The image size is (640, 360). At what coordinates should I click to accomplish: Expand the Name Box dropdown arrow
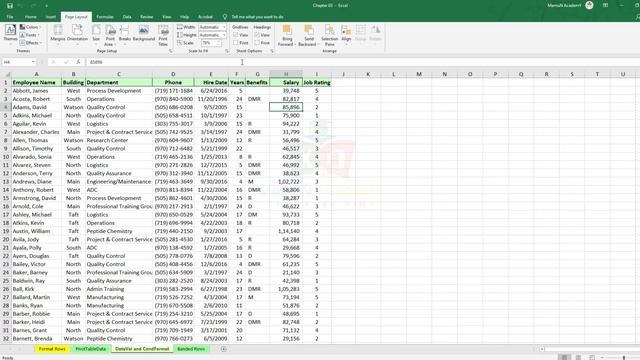click(x=33, y=62)
